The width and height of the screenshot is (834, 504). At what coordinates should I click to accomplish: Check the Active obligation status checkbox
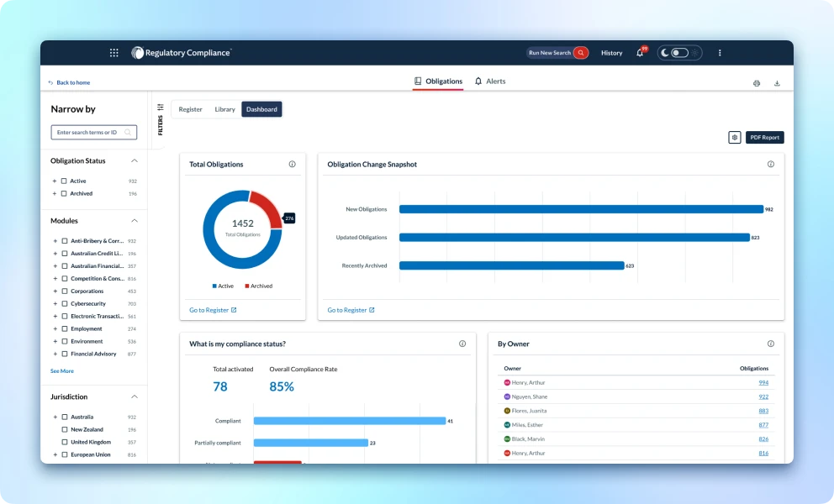64,181
